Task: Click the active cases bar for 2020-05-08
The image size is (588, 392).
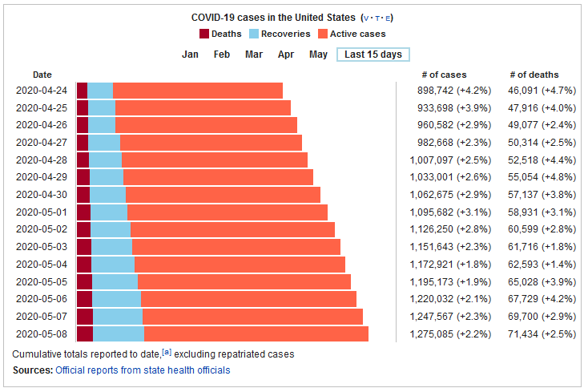Action: 256,334
